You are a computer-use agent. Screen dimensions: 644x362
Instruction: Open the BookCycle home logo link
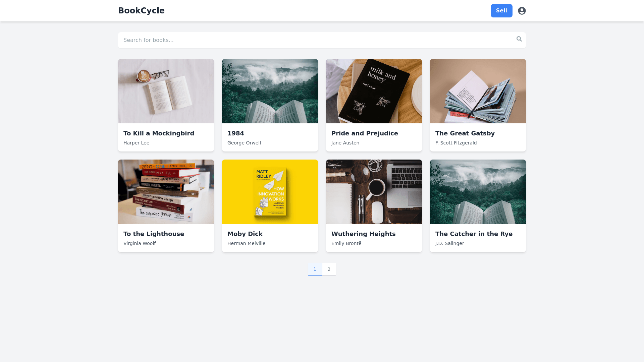[141, 11]
